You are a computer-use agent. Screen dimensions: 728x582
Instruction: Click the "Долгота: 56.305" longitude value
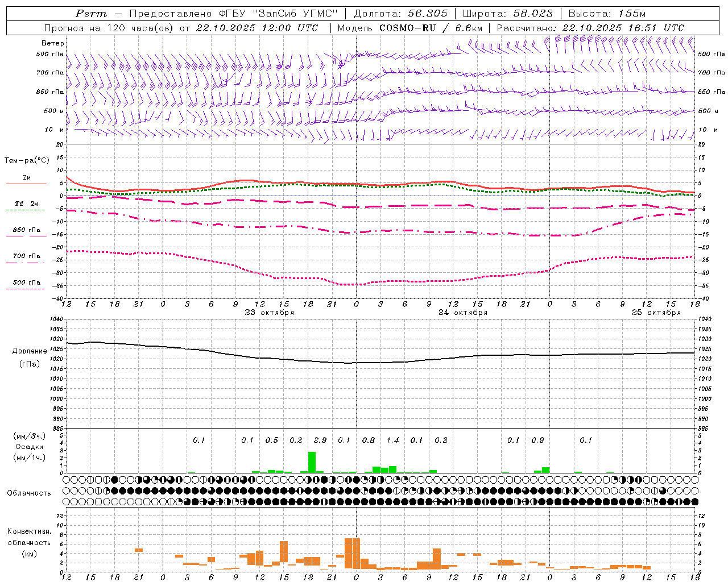[401, 14]
